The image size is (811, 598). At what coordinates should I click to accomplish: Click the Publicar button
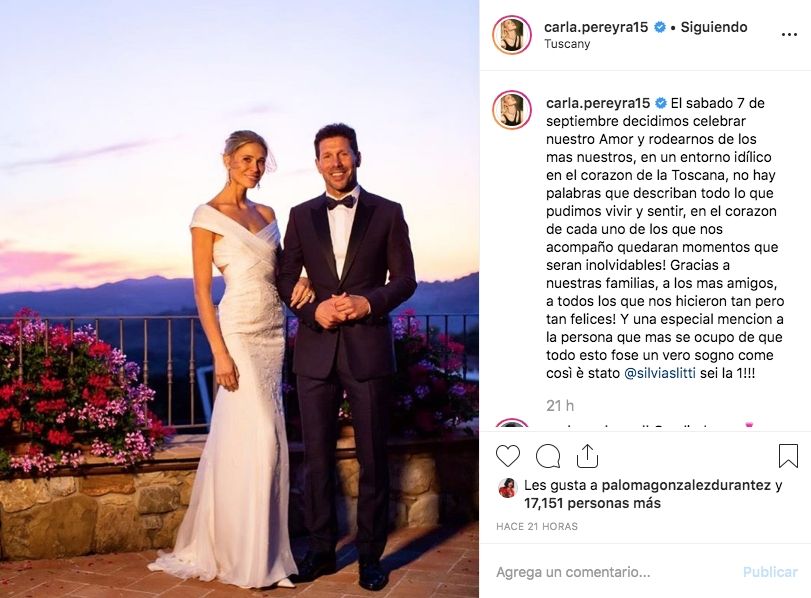pos(770,572)
